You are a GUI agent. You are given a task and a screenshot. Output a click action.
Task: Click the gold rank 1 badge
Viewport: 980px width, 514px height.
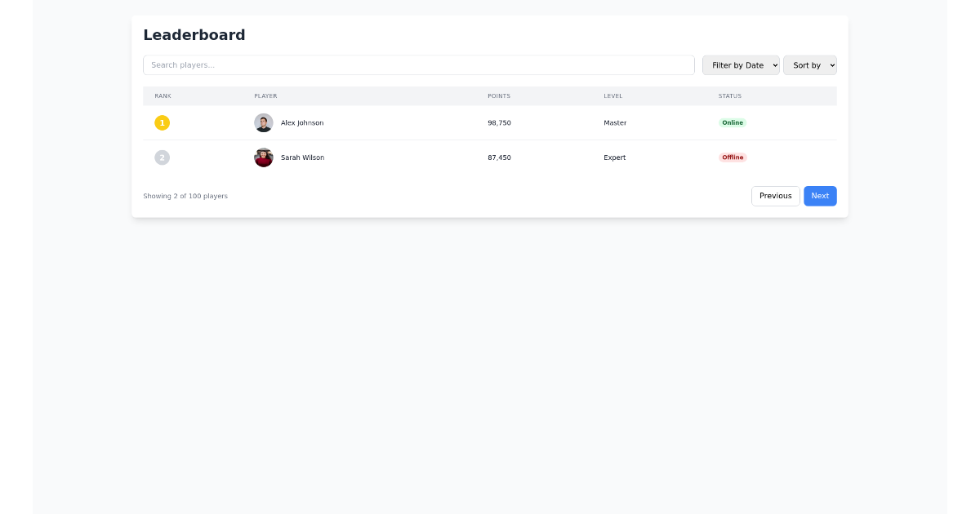pos(162,122)
